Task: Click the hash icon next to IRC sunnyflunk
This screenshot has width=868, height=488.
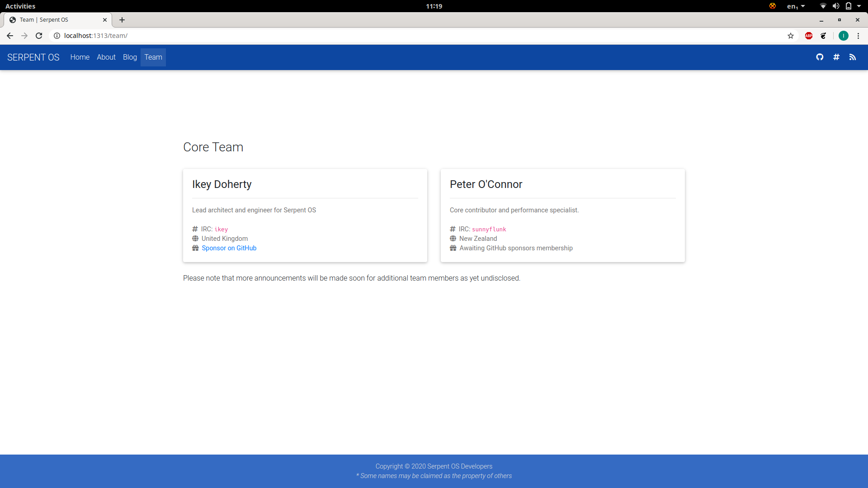Action: [453, 229]
